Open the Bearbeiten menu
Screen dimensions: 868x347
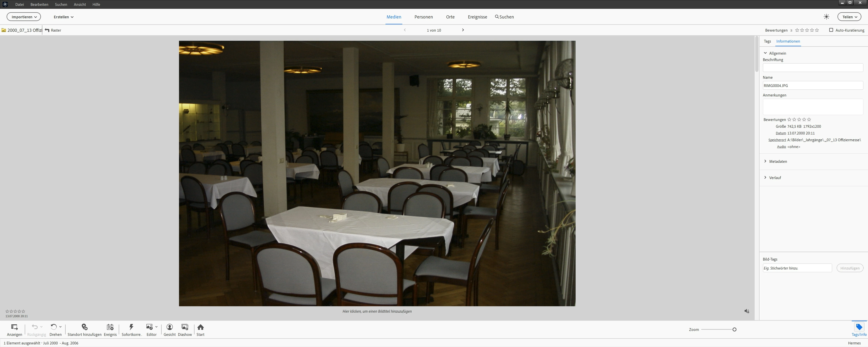[39, 4]
